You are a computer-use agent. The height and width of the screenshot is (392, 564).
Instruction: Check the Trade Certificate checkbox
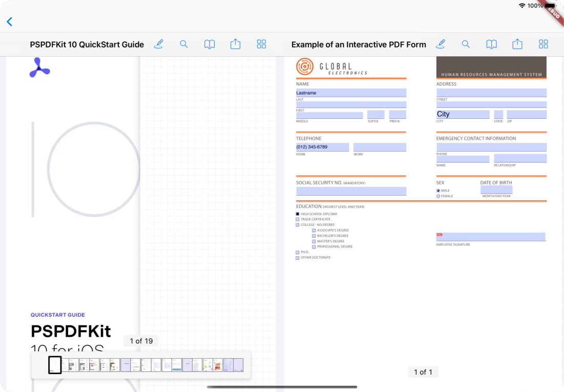[298, 219]
